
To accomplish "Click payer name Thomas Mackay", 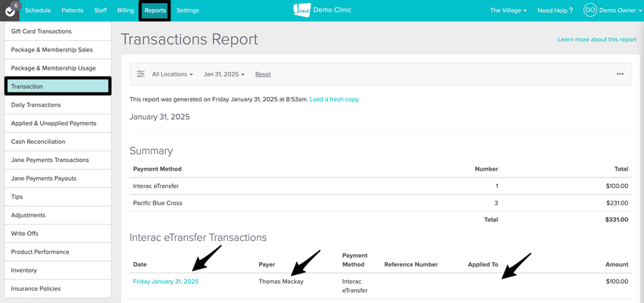I will tap(281, 282).
